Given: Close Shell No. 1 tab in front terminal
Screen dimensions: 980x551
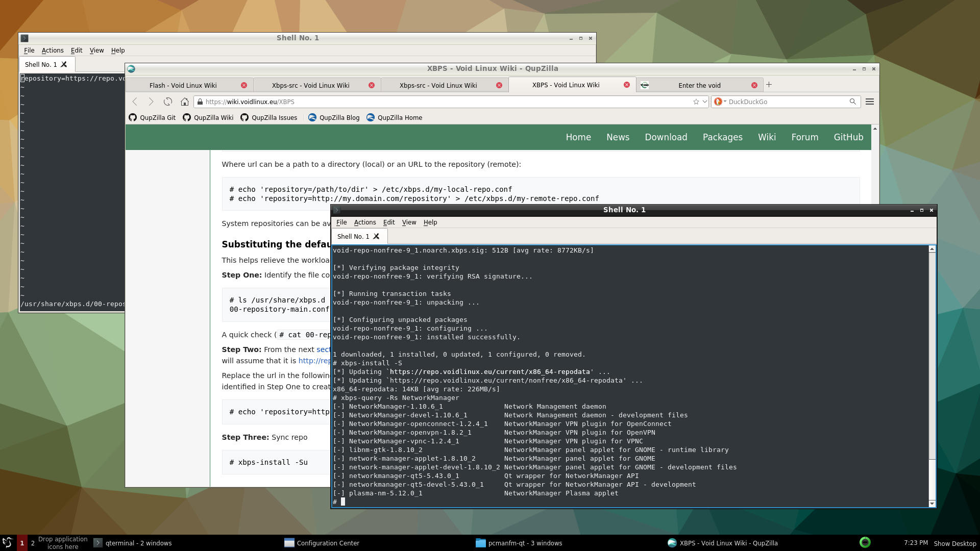Looking at the screenshot, I should coord(376,236).
